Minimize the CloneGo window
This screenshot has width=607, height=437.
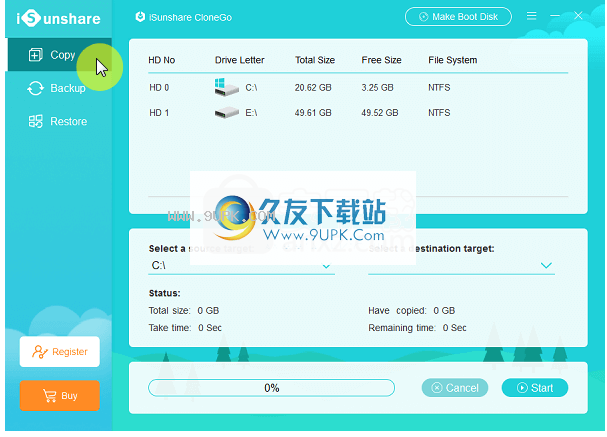(x=555, y=16)
